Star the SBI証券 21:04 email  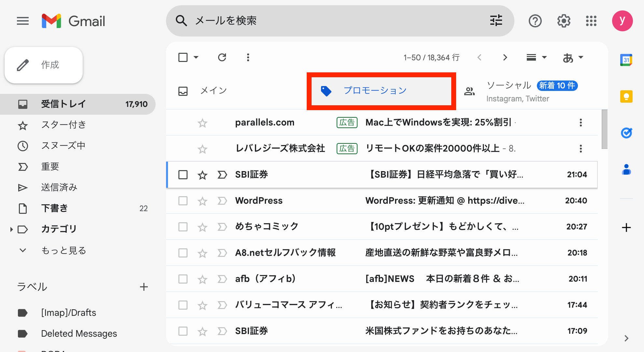tap(203, 175)
